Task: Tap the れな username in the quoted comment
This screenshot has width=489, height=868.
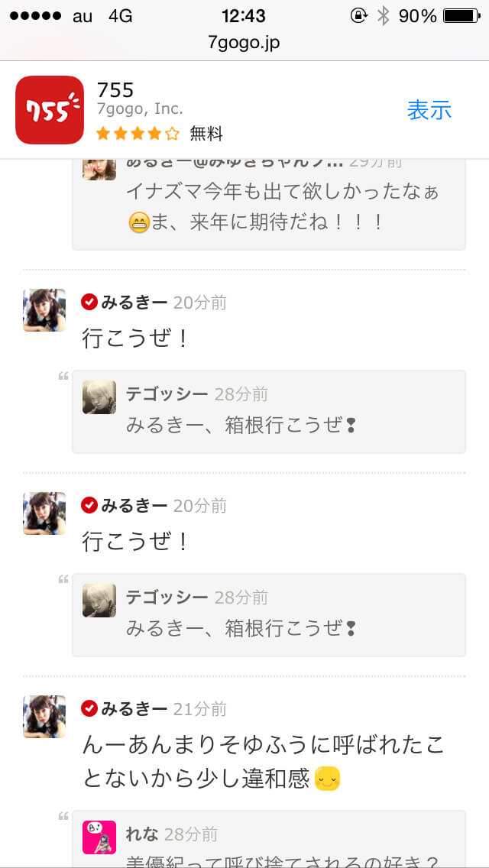Action: (142, 834)
